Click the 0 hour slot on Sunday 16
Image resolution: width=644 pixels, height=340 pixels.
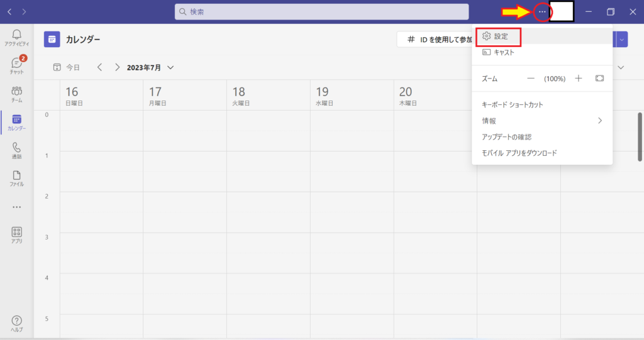(101, 131)
